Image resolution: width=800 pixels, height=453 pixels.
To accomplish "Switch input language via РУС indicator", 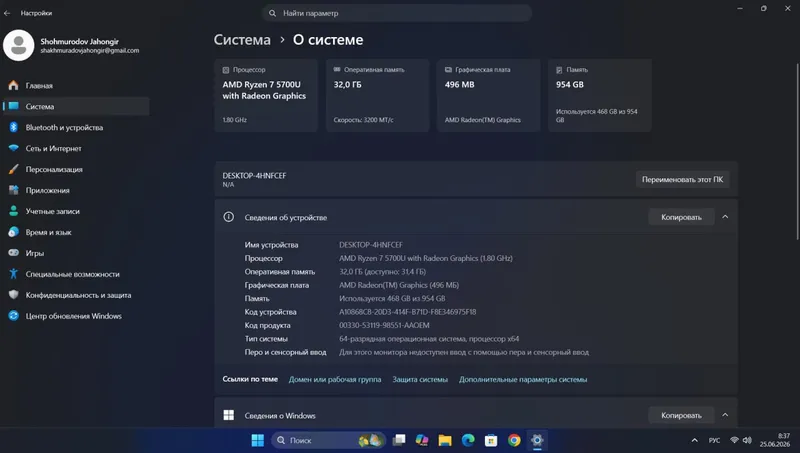I will click(x=714, y=440).
